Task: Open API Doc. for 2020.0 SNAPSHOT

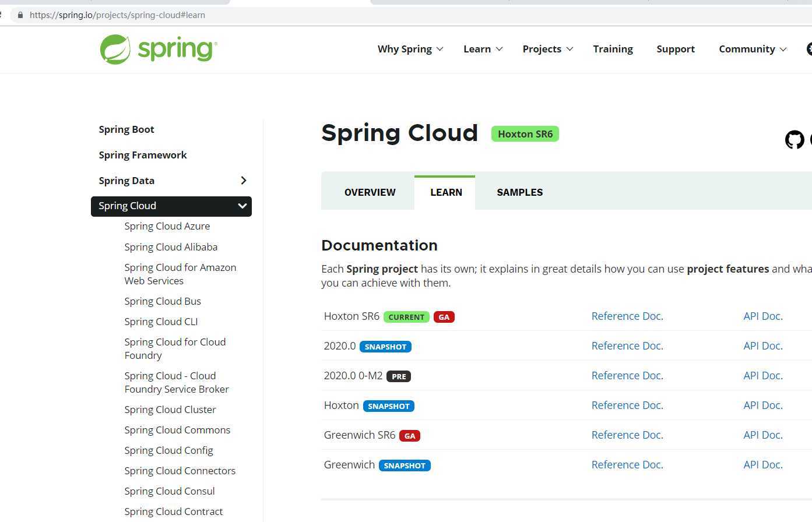Action: (763, 346)
